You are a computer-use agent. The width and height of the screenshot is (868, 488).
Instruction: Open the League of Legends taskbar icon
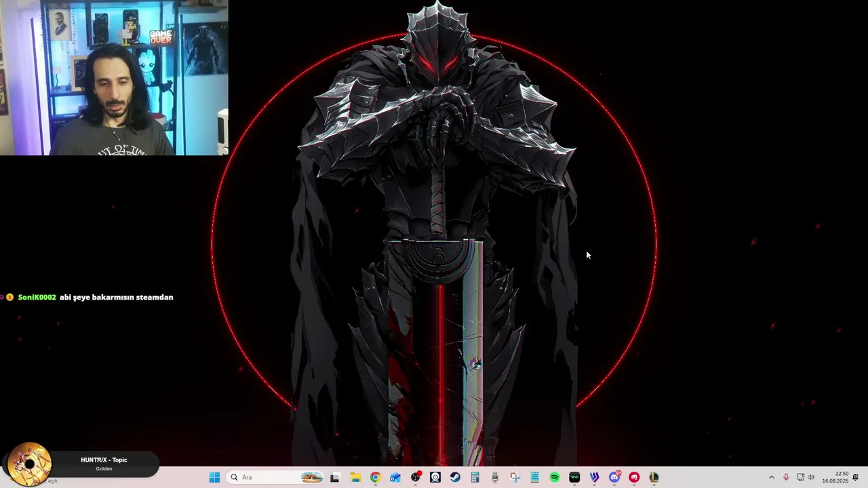point(654,477)
